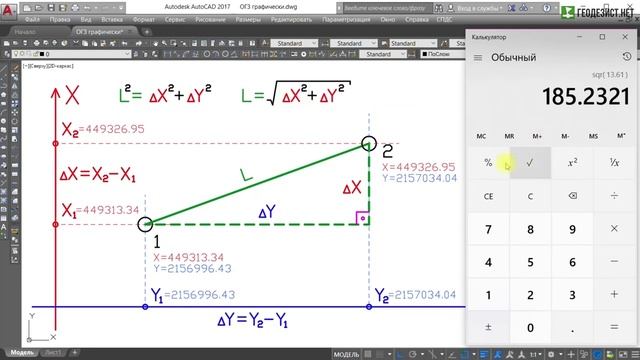
Task: Toggle snap mode in status bar
Action: coord(380,354)
